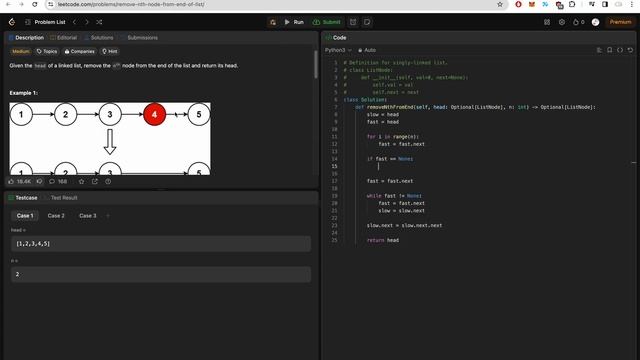Click the debugger icon left of Run
This screenshot has height=360, width=640.
pos(273,22)
